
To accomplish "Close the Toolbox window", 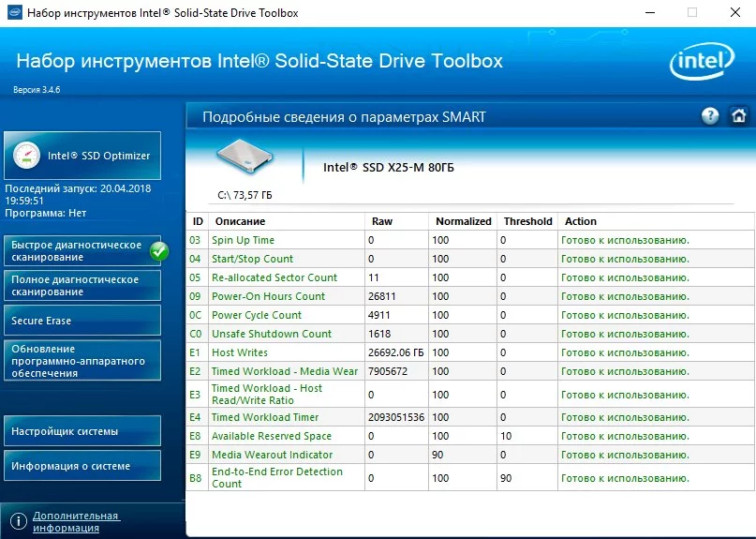I will click(x=734, y=13).
